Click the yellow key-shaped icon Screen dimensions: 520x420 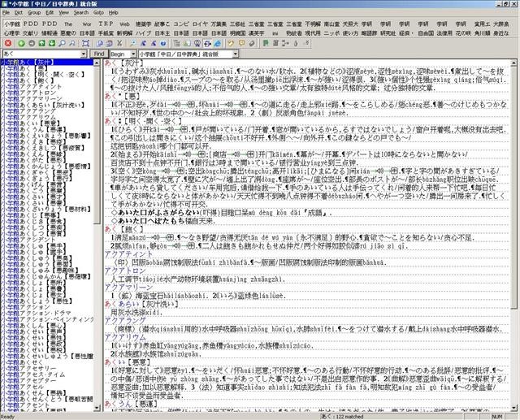(x=231, y=43)
